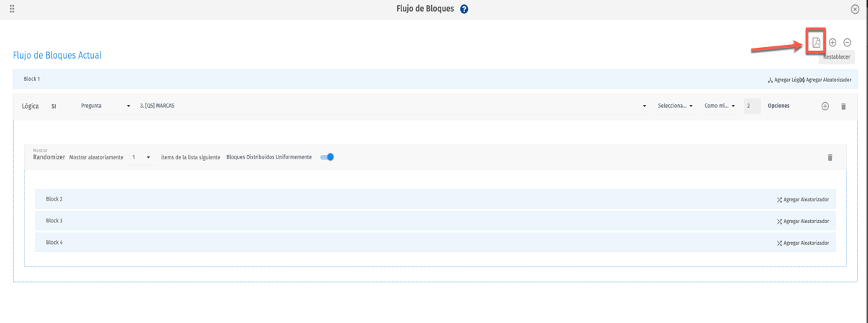Open the Pregunta dropdown

tap(106, 106)
